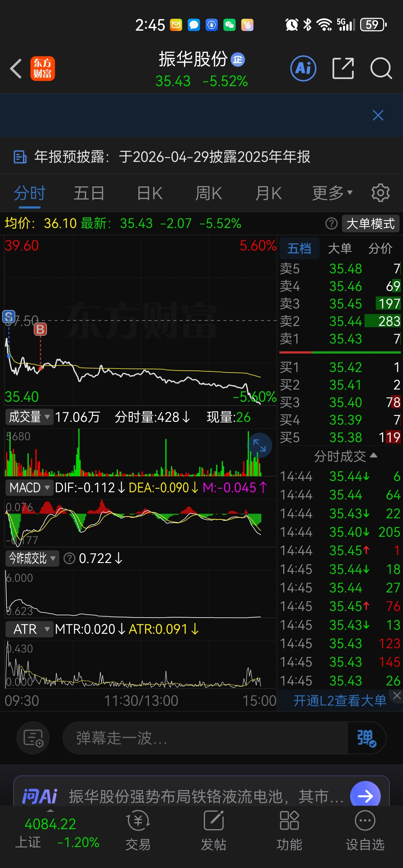Collapse the 分时成交 section
This screenshot has height=868, width=403.
point(345,456)
